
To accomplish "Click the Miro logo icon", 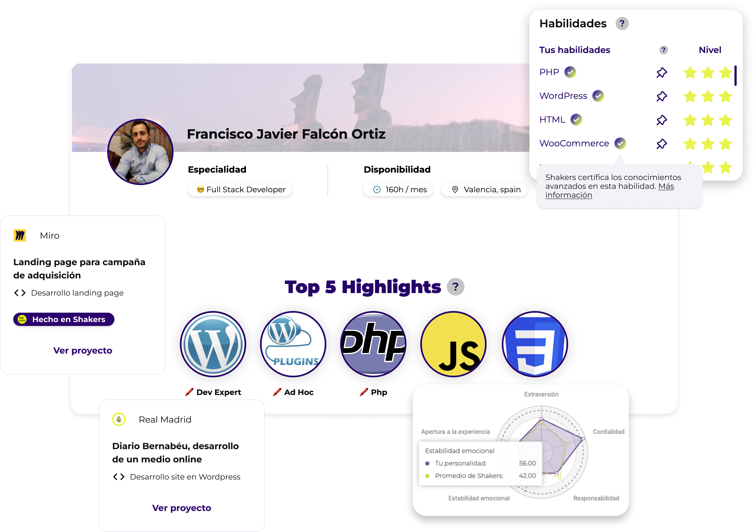I will (x=20, y=235).
